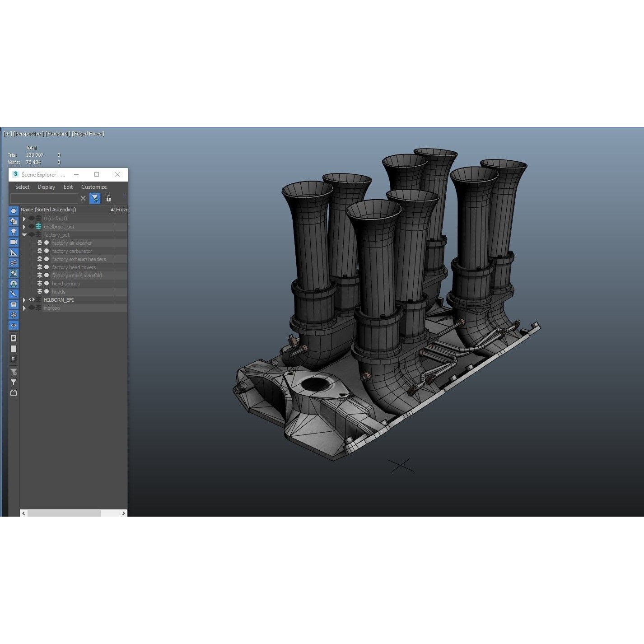Screen dimensions: 644x644
Task: Unhide the factory_set layer
Action: point(32,235)
